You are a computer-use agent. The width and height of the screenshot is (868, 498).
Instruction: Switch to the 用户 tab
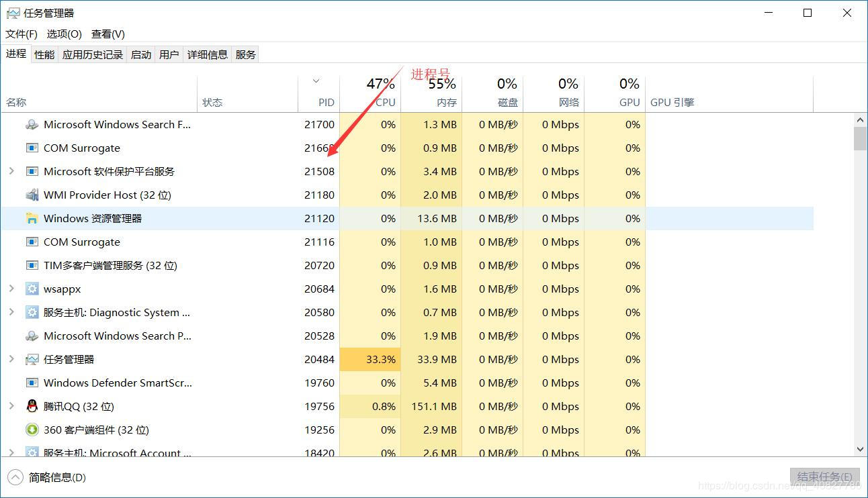169,54
